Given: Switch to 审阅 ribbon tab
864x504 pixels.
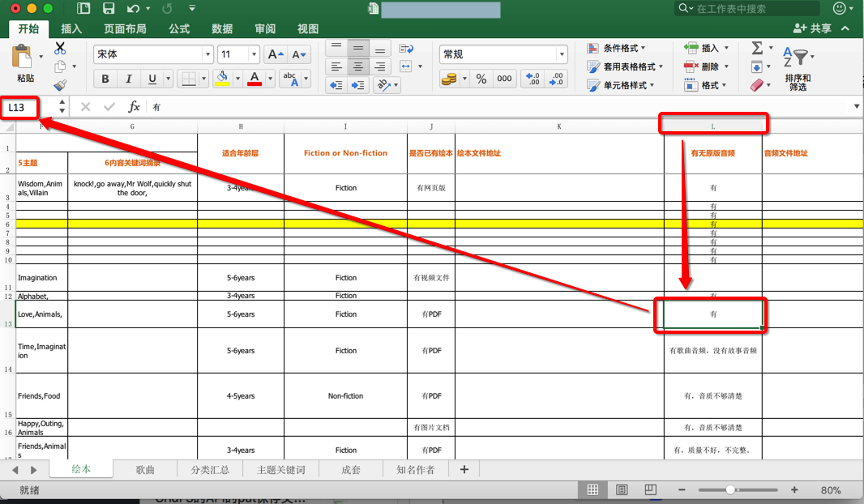Looking at the screenshot, I should point(265,28).
